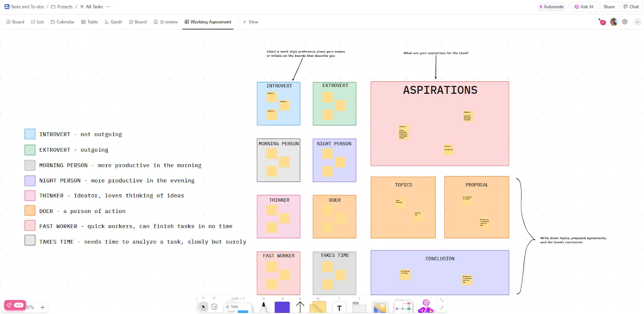The width and height of the screenshot is (644, 314).
Task: Select the yellow sticky note tool
Action: tap(318, 308)
